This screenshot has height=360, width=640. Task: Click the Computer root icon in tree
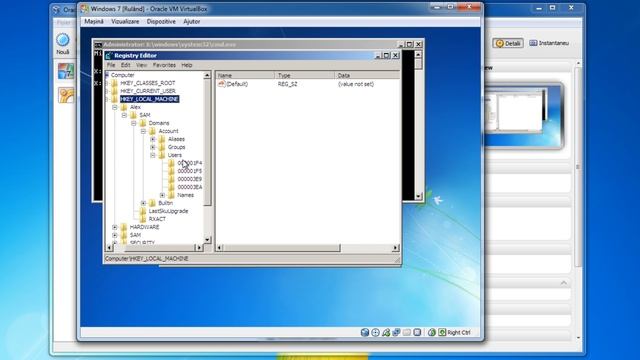pos(107,75)
